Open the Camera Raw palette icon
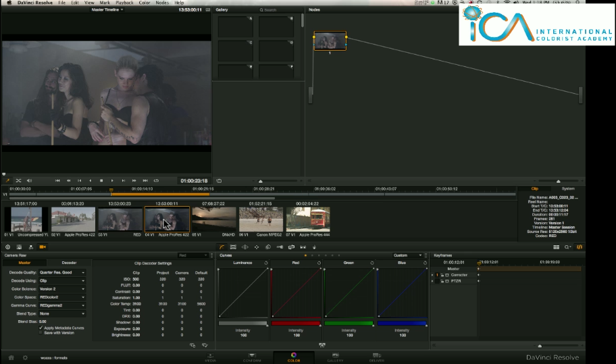 [x=43, y=247]
